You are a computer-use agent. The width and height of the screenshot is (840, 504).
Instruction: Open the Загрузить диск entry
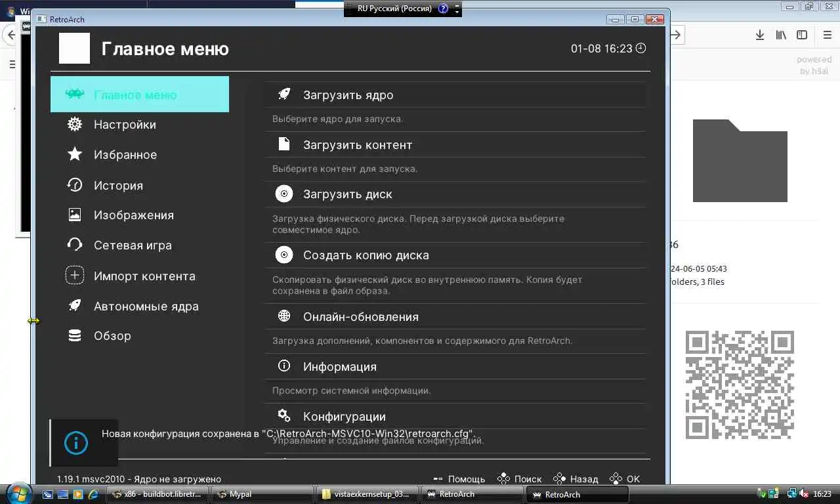[455, 194]
